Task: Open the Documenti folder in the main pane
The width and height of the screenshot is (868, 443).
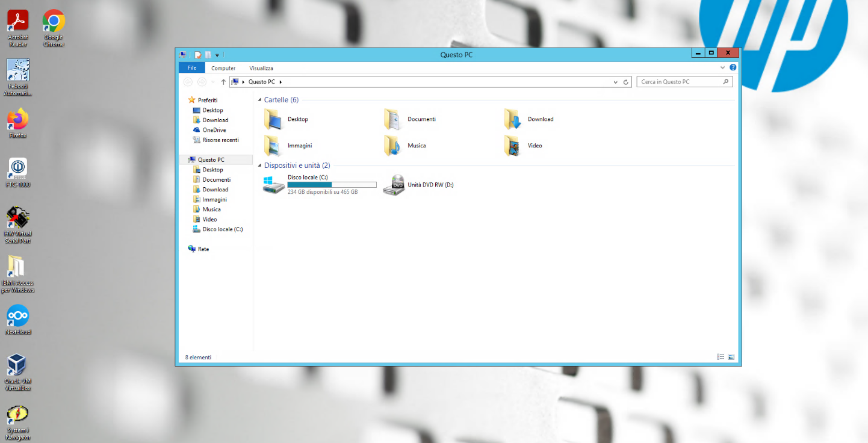Action: [x=410, y=119]
